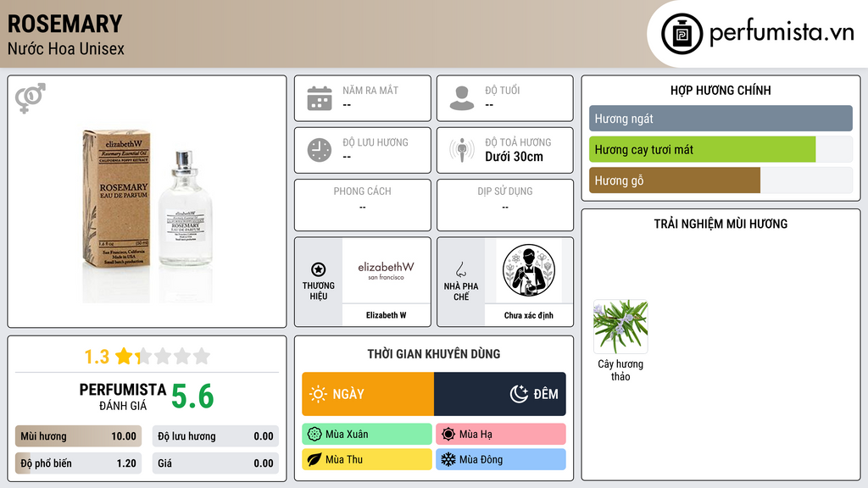Click the Phong cách card
The width and height of the screenshot is (868, 488).
pyautogui.click(x=363, y=205)
